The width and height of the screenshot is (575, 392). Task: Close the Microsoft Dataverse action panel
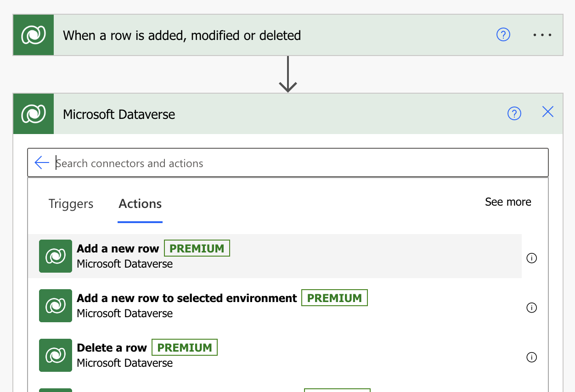[x=548, y=112]
